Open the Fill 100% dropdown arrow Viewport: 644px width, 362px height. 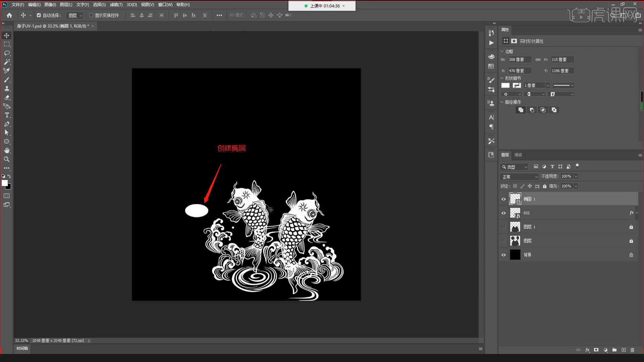(x=576, y=186)
